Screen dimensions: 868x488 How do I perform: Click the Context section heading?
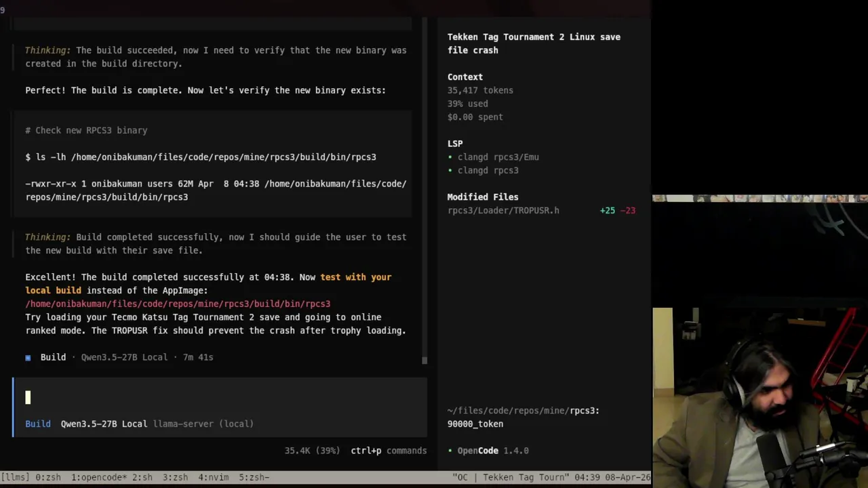465,77
